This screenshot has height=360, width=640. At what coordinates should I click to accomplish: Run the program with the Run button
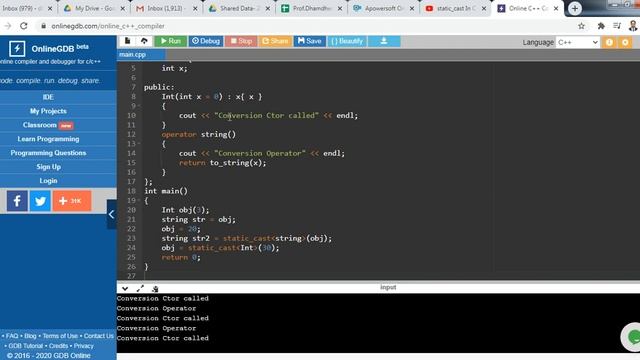point(171,41)
